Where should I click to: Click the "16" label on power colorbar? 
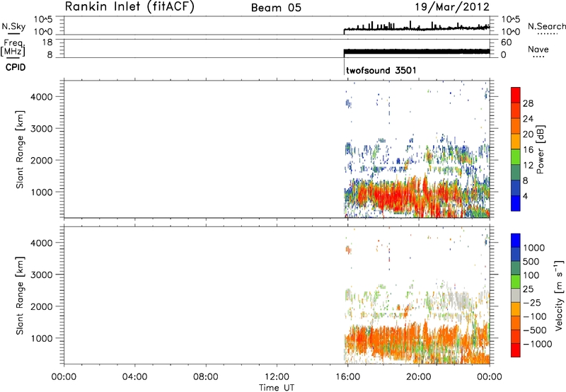point(528,150)
